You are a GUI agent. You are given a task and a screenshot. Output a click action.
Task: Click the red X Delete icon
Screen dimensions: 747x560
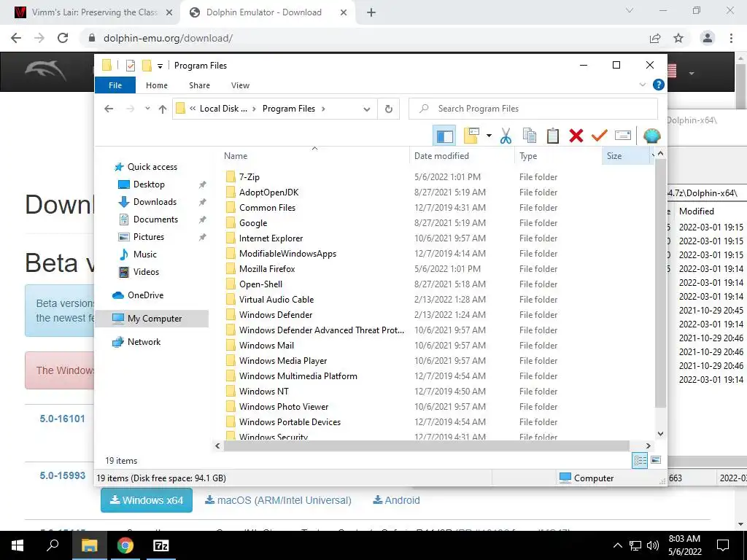tap(576, 136)
